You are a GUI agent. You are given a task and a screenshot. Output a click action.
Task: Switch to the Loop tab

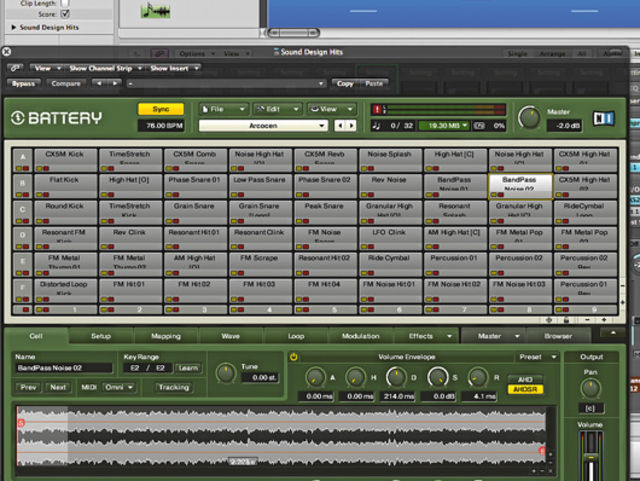click(x=296, y=336)
